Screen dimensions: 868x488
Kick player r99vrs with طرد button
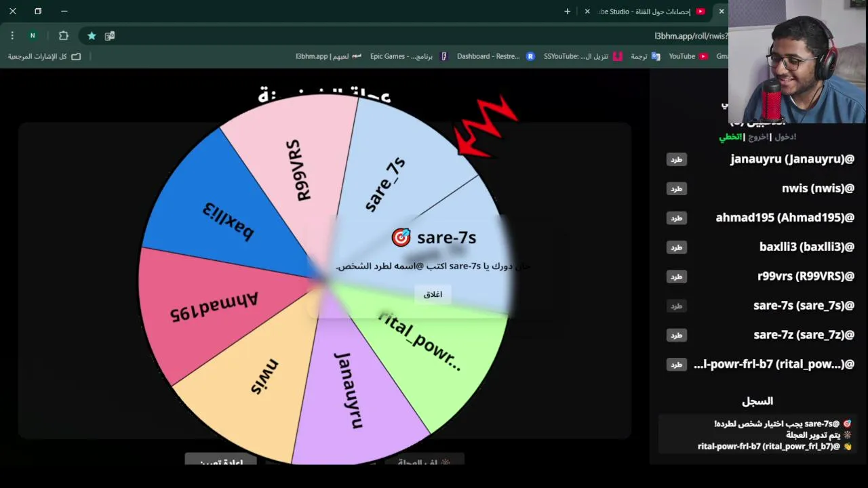pos(676,277)
